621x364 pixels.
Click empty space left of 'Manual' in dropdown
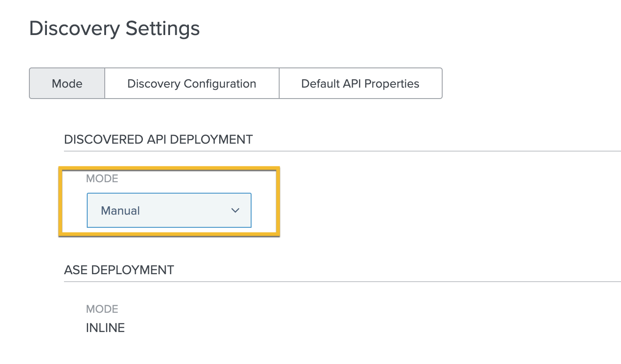coord(94,211)
